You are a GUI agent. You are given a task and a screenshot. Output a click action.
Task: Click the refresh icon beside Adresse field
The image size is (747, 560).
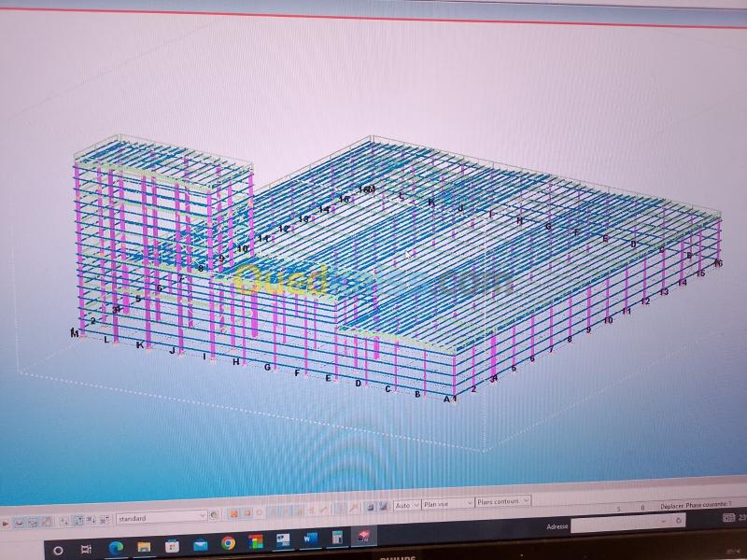679,521
